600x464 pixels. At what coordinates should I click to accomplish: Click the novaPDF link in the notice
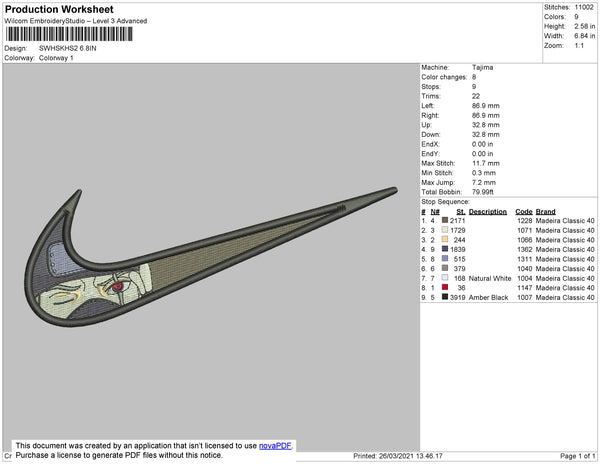[x=275, y=446]
